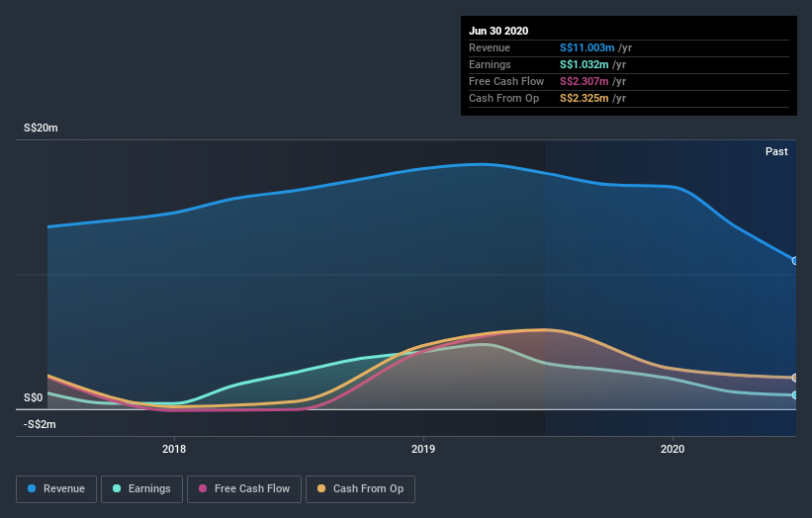Screen dimensions: 812x518
Task: Click the S$11.003m revenue value in tooltip
Action: (586, 47)
